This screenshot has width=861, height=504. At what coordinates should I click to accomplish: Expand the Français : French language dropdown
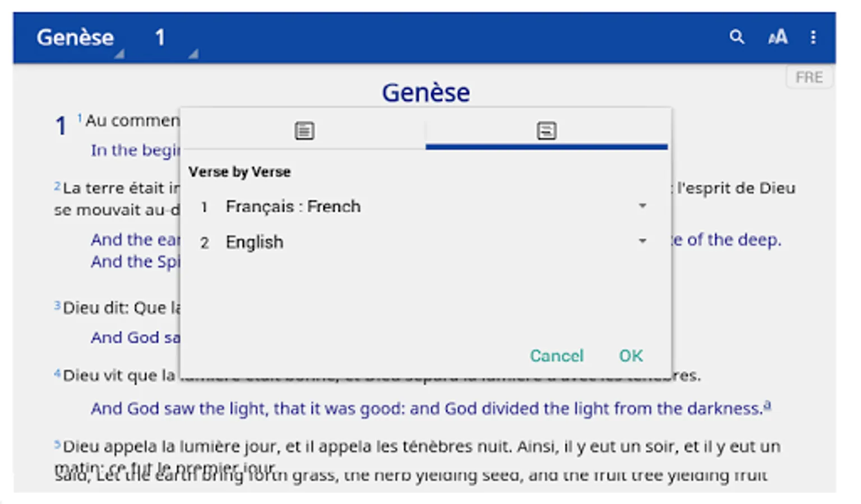[x=642, y=206]
